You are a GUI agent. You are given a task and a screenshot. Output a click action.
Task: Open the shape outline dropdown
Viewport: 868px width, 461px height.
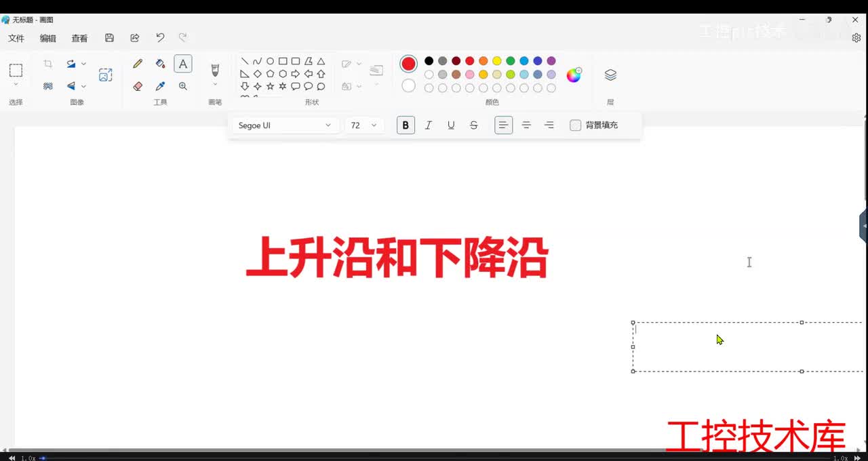(351, 64)
